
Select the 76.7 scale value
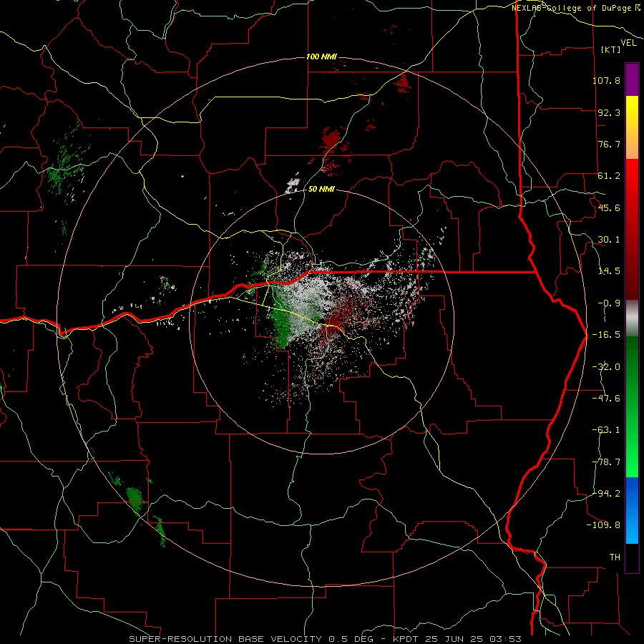click(609, 144)
